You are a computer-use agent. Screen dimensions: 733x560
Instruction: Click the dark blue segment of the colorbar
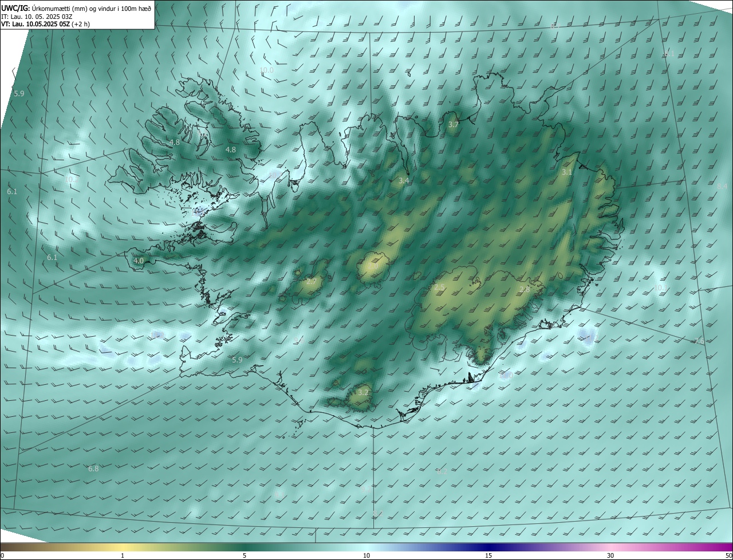click(488, 547)
